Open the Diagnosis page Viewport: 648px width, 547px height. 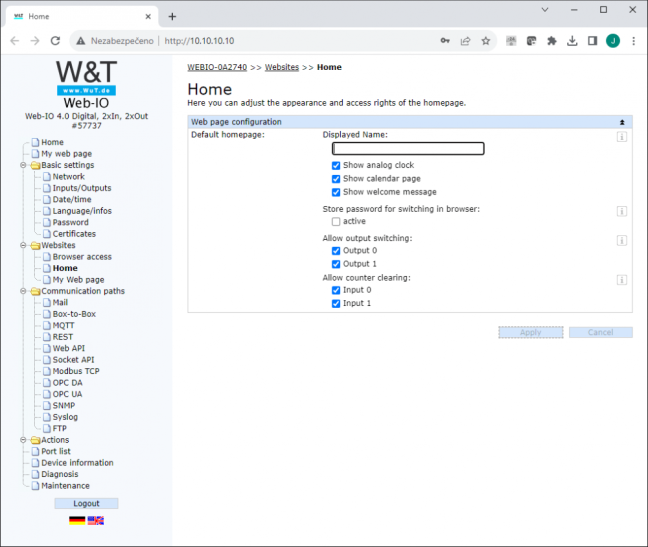60,474
